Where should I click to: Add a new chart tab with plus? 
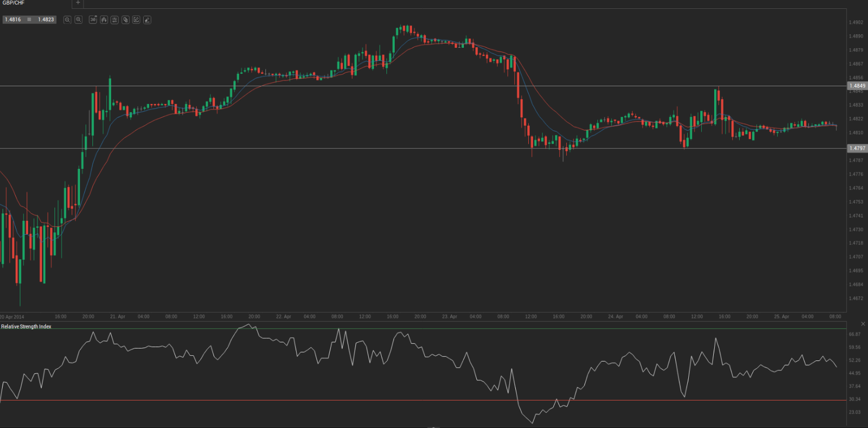78,3
